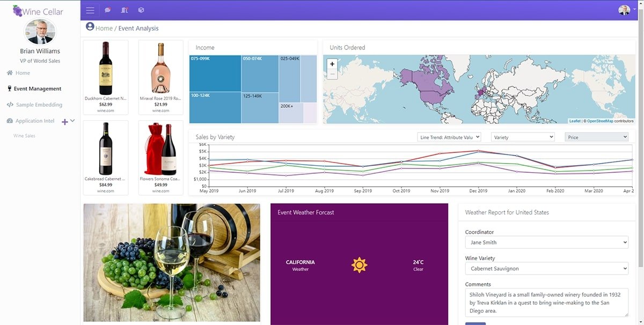Click the house icon next to Home
The width and height of the screenshot is (644, 325).
tap(10, 73)
